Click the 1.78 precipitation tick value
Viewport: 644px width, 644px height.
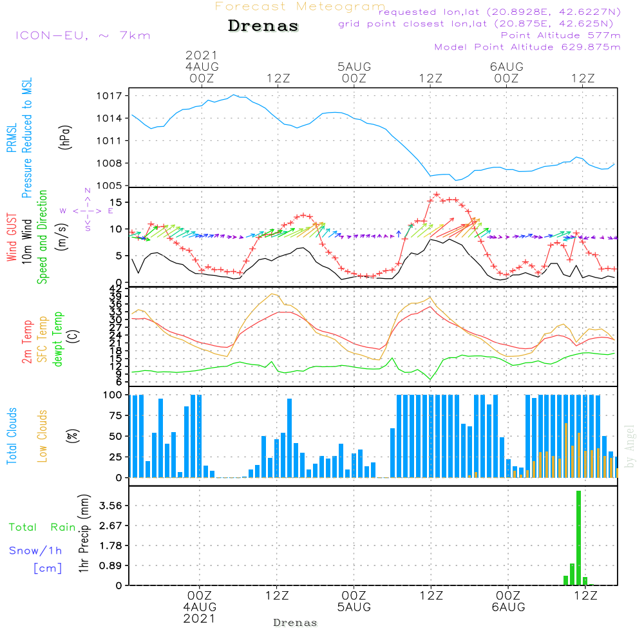tap(111, 546)
